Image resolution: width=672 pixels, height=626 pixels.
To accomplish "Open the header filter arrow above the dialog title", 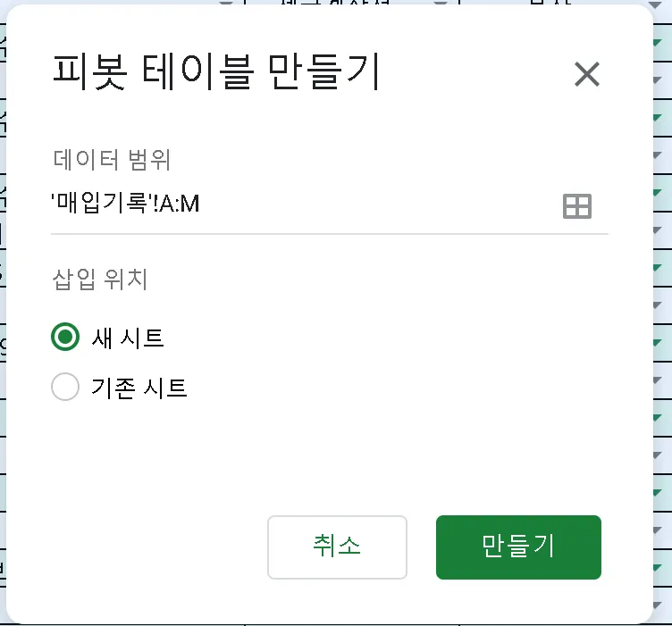I will point(225,3).
